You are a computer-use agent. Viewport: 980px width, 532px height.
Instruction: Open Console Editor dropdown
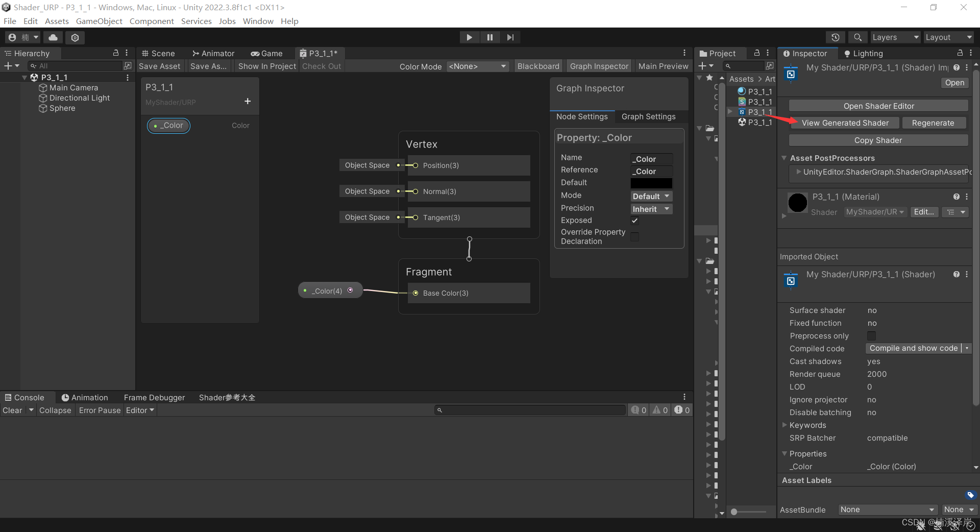pyautogui.click(x=140, y=410)
